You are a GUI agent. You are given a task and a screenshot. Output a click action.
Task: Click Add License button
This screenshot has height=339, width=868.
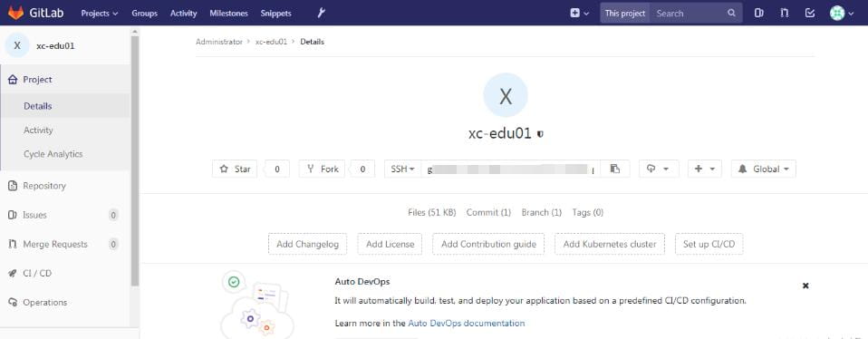[390, 244]
